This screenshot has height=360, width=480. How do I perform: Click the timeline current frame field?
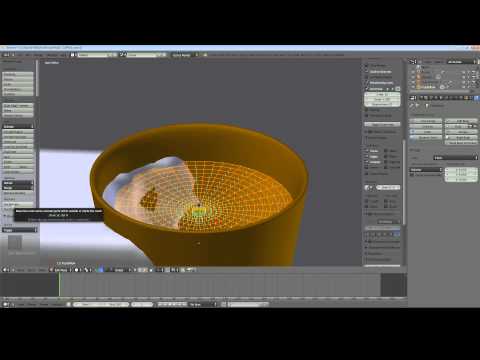click(142, 304)
